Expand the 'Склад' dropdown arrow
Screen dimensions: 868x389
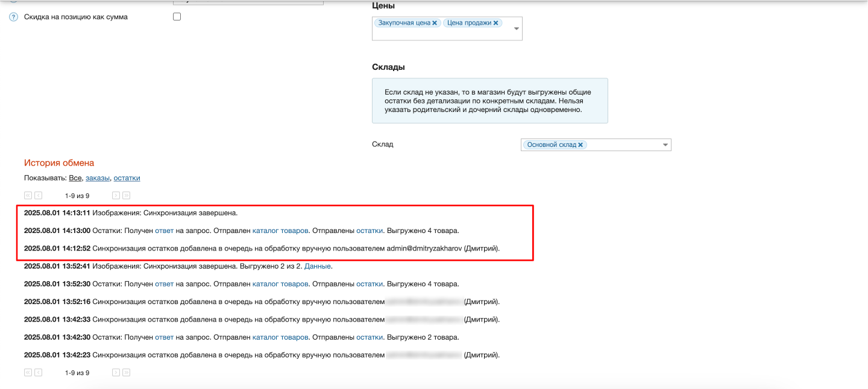click(x=665, y=145)
